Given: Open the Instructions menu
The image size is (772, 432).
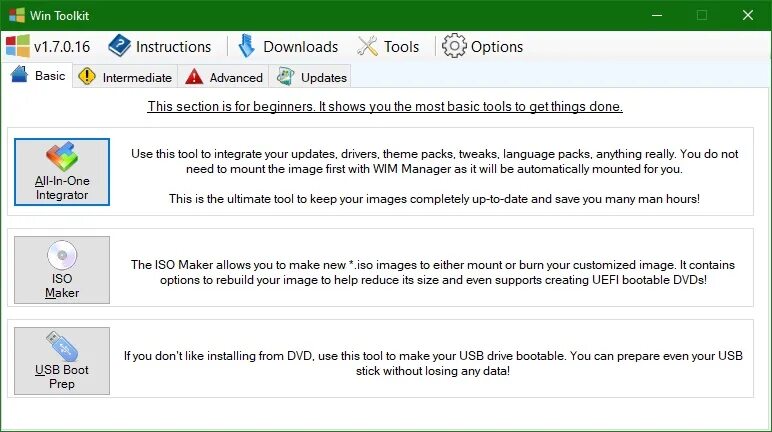Looking at the screenshot, I should click(x=160, y=47).
